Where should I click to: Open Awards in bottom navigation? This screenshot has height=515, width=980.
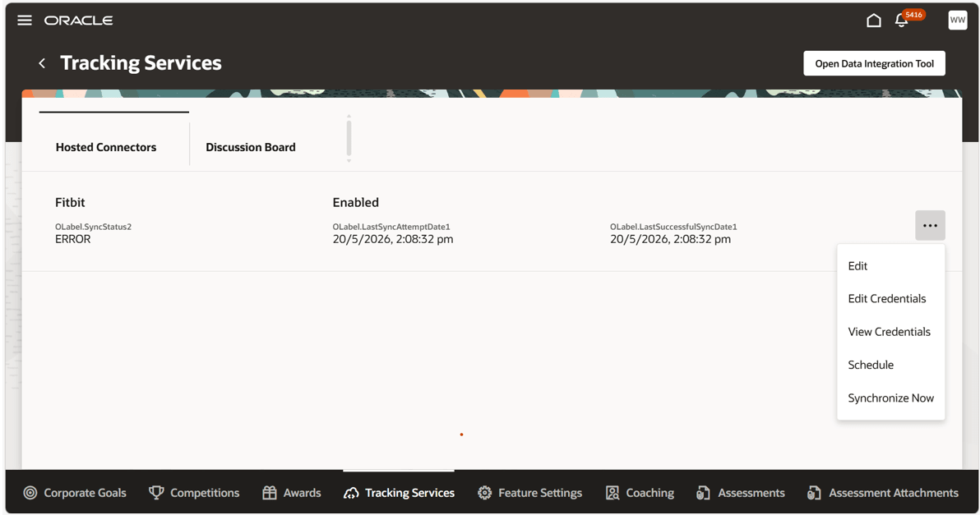292,493
